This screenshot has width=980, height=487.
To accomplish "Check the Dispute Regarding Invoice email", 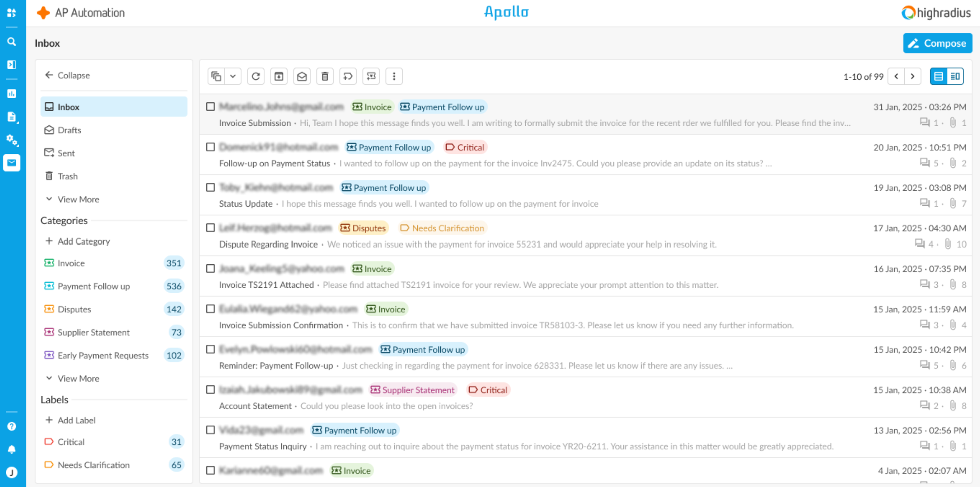I will click(210, 228).
